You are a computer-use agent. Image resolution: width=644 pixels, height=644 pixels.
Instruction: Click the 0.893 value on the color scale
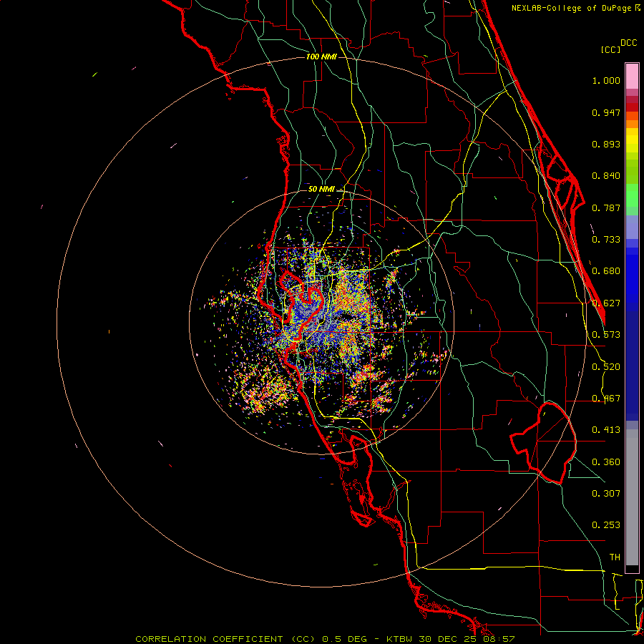(x=606, y=144)
